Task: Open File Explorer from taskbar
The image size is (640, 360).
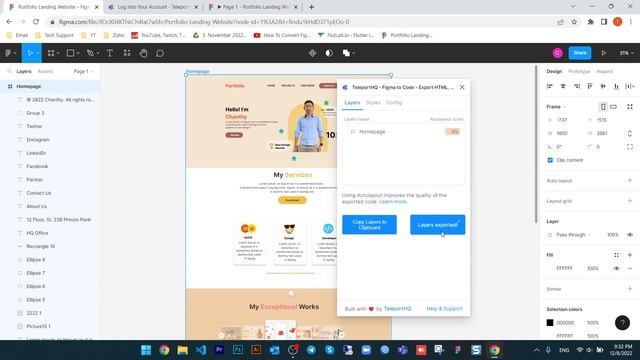Action: (182, 350)
